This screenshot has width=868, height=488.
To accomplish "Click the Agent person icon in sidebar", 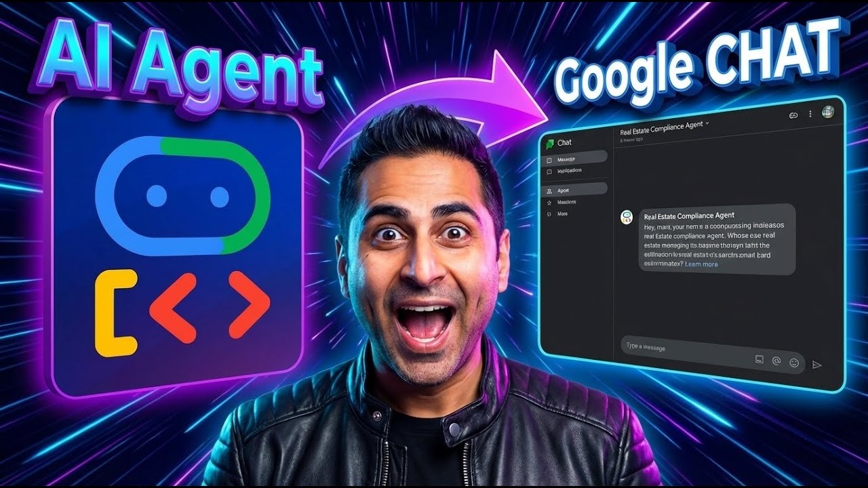I will tap(549, 190).
